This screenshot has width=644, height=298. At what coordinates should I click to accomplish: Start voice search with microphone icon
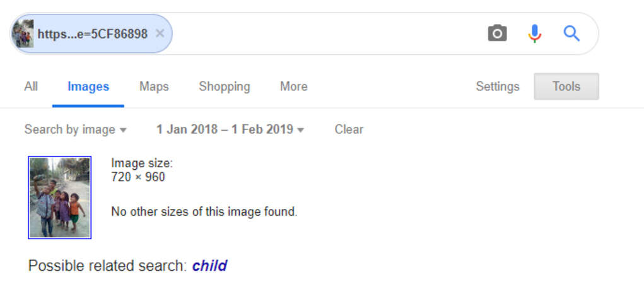534,33
